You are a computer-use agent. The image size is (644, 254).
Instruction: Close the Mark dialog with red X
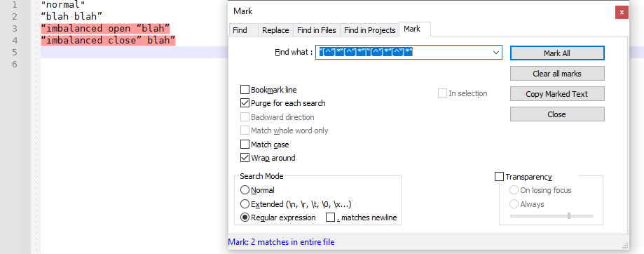pos(622,13)
